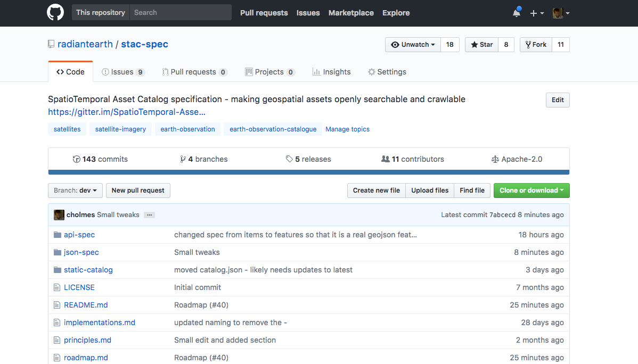Open the Pull requests repository tab
Image resolution: width=638 pixels, height=364 pixels.
click(194, 72)
